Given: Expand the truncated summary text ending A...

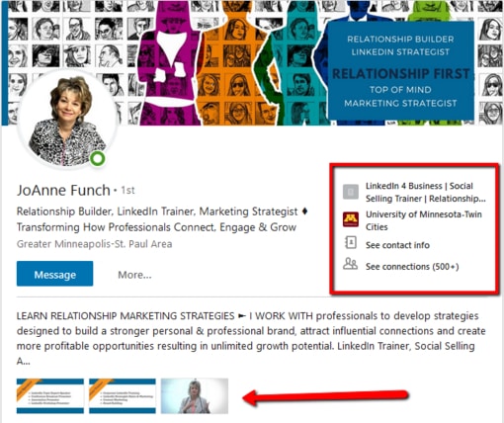Looking at the screenshot, I should pyautogui.click(x=24, y=362).
